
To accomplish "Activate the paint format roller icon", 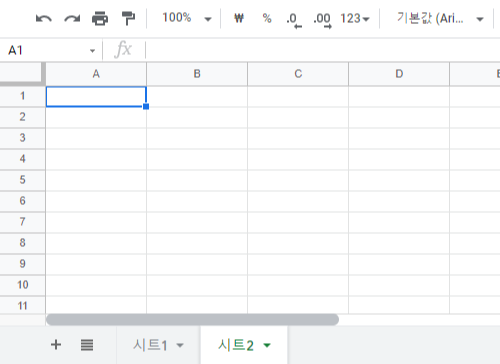I will [128, 18].
